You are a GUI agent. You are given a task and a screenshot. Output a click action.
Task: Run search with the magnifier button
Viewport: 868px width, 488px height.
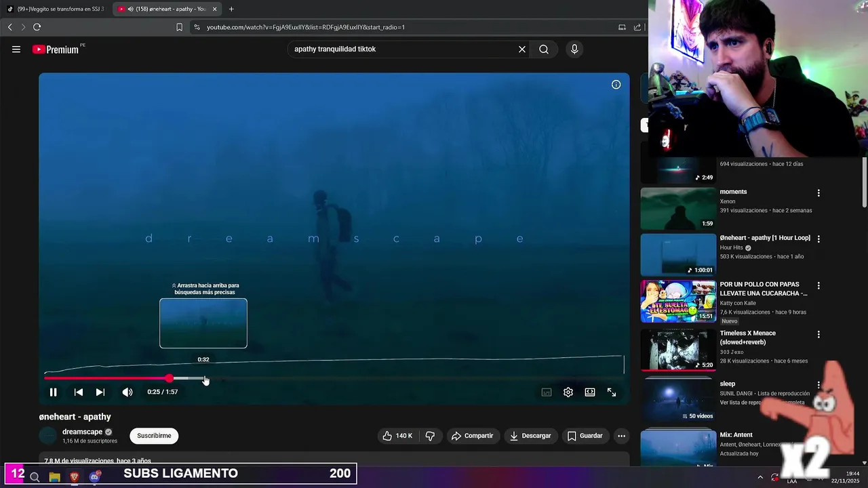(x=544, y=49)
